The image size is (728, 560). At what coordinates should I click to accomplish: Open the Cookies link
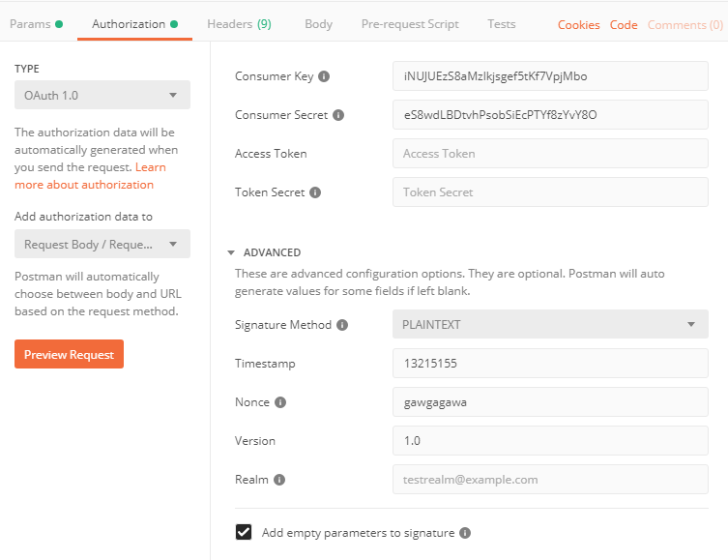[x=578, y=25]
